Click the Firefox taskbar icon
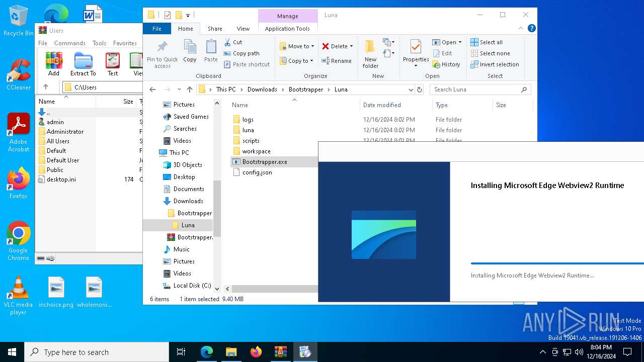 256,352
